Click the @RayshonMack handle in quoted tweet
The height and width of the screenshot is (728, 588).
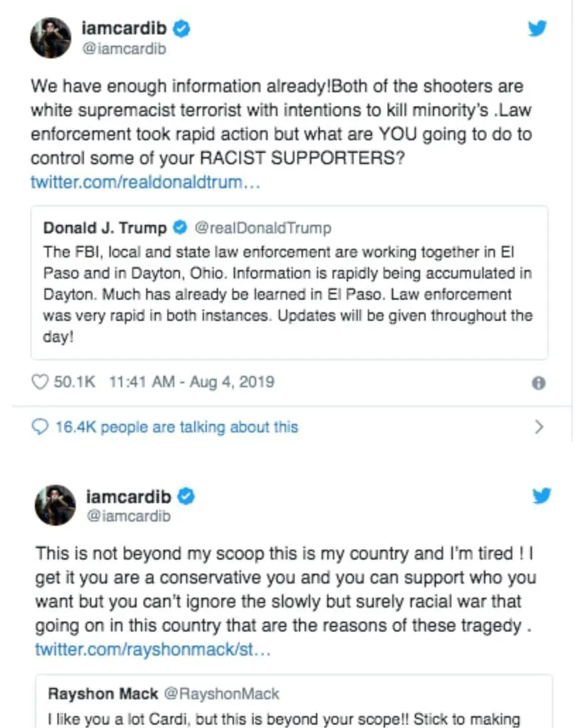(221, 694)
